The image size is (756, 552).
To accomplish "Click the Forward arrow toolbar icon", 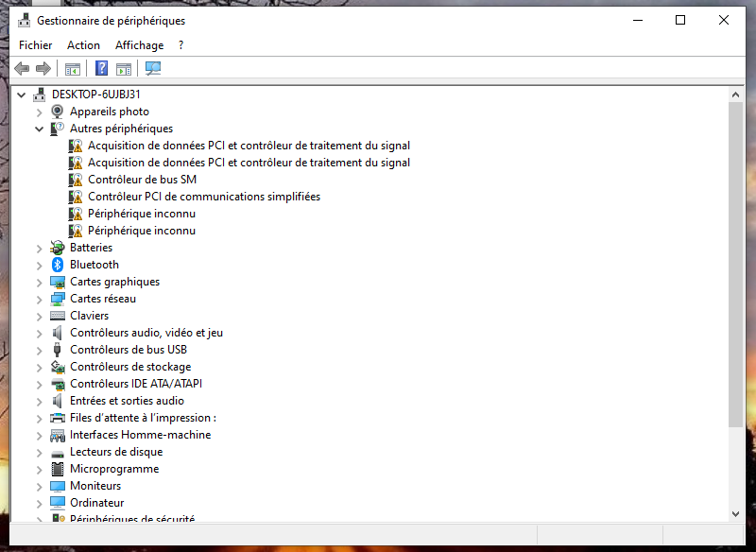I will point(43,68).
